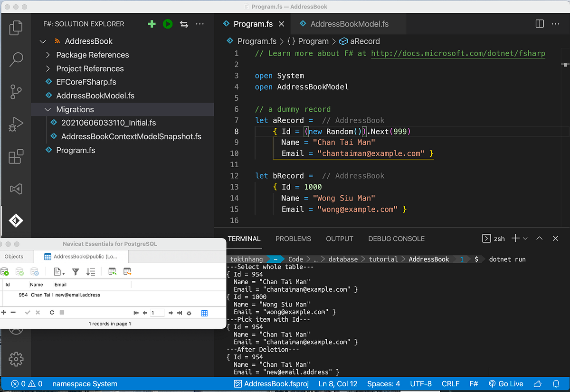
Task: Open the PROBLEMS panel tab
Action: pyautogui.click(x=293, y=239)
